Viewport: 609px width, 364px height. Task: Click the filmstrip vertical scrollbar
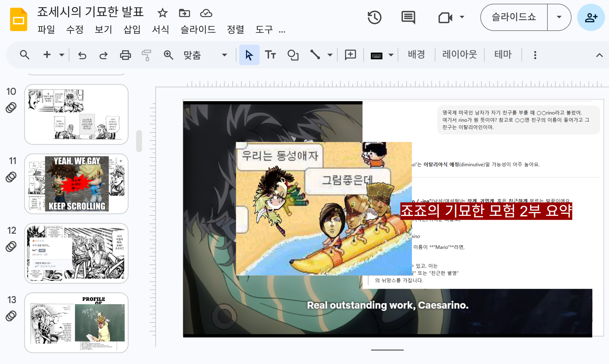point(139,141)
